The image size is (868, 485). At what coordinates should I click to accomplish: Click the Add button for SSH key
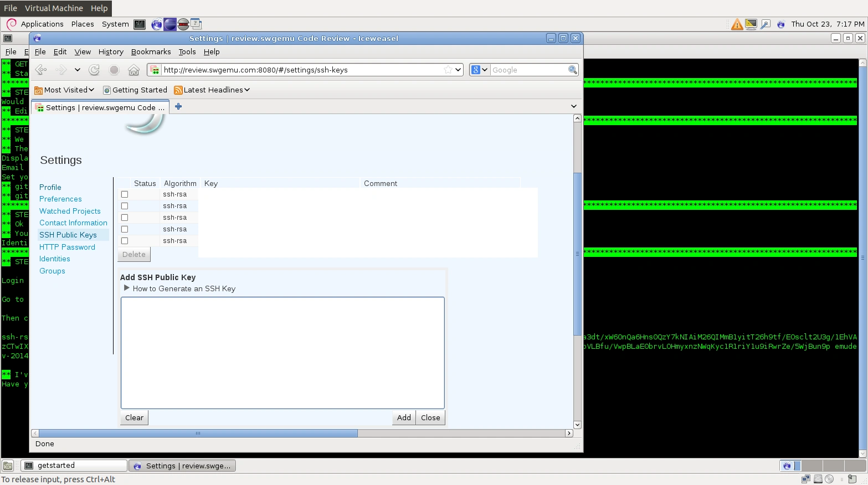[x=404, y=418]
